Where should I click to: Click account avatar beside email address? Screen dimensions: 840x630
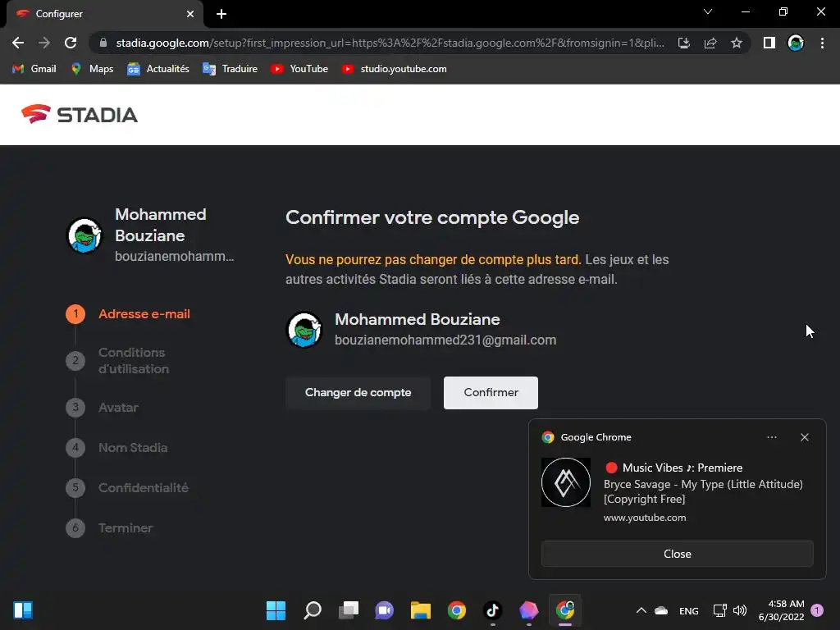pos(304,330)
